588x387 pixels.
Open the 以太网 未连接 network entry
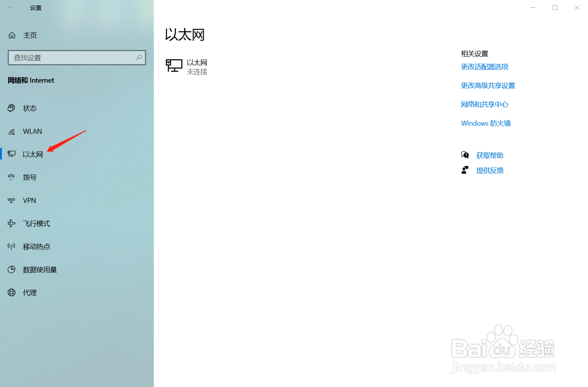[x=187, y=67]
